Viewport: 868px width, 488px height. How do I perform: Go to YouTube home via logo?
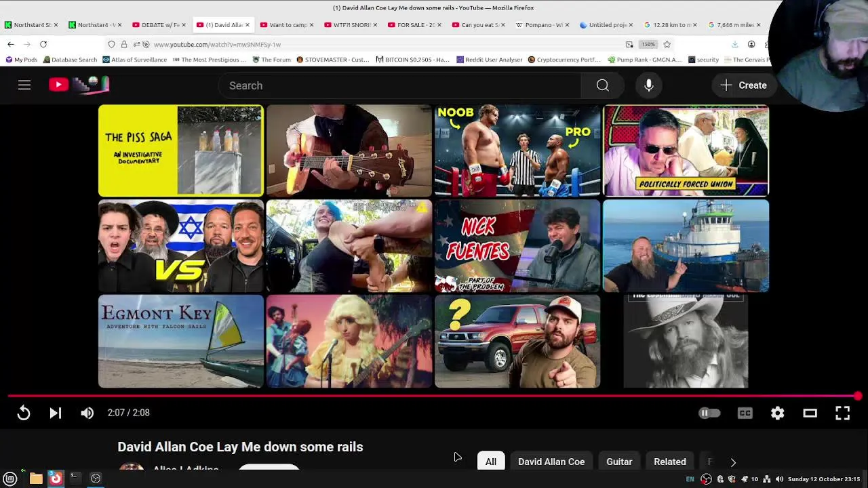tap(79, 85)
